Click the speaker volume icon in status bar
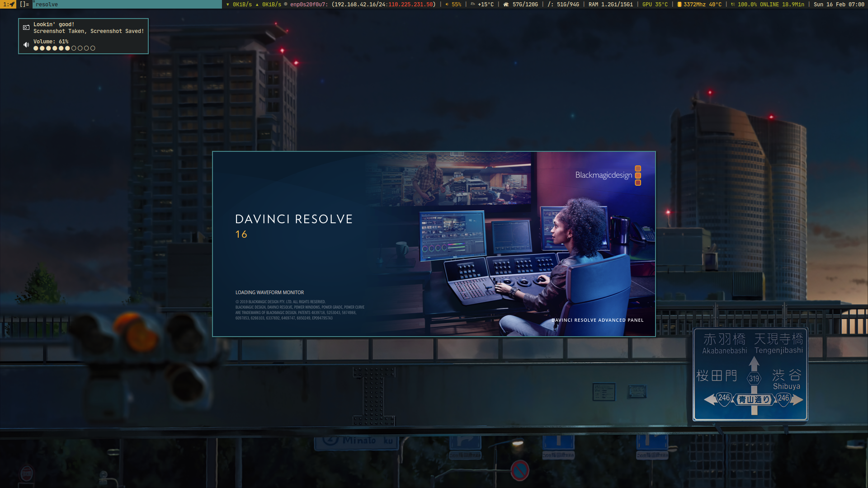 [x=447, y=5]
